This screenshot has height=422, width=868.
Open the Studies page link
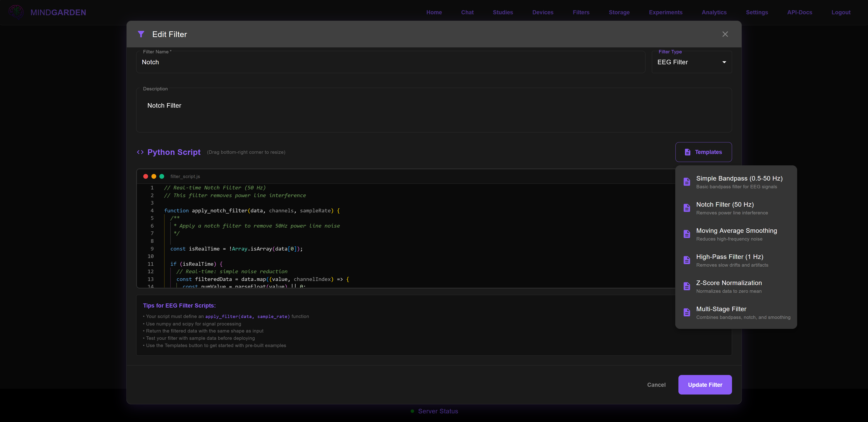503,12
